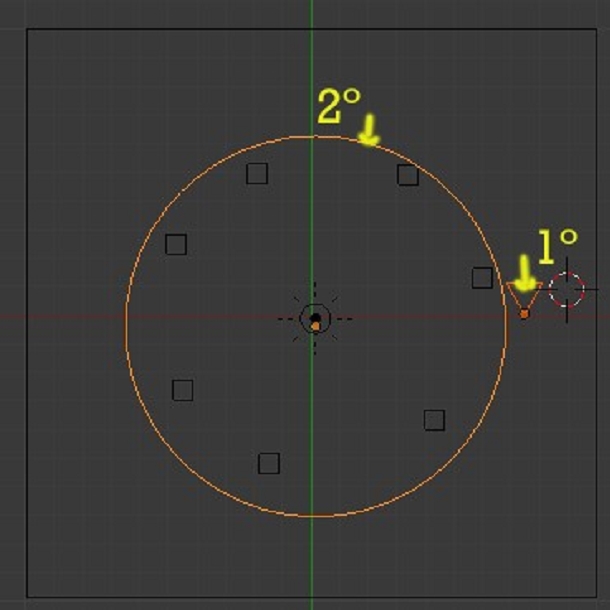Screen dimensions: 610x610
Task: Click the orange origin dot under the camera
Action: tap(524, 314)
